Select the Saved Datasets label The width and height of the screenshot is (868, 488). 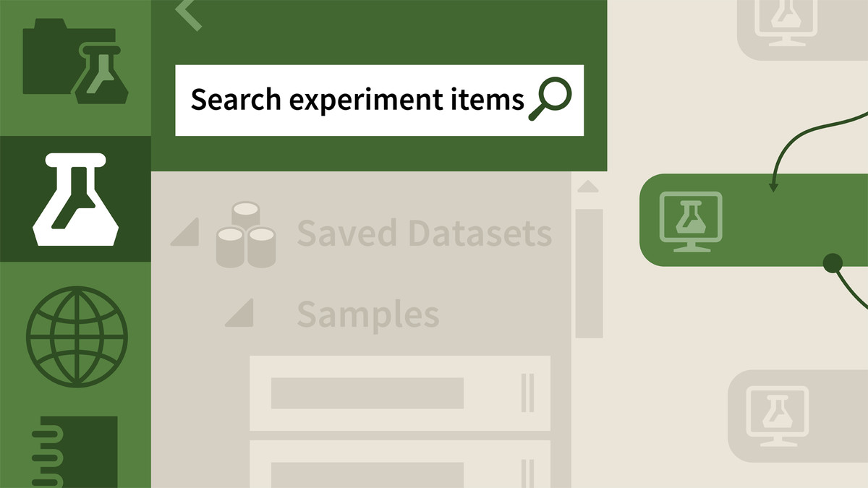point(425,234)
